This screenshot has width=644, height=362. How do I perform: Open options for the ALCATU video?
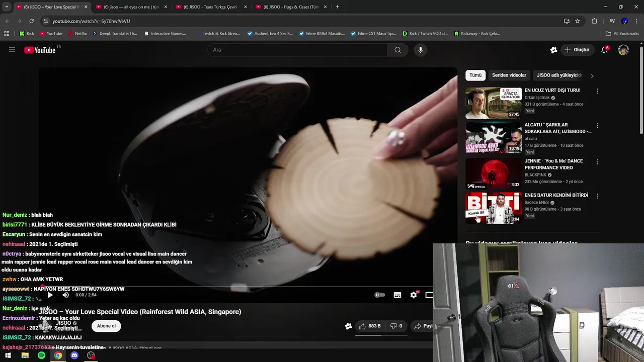pos(598,126)
